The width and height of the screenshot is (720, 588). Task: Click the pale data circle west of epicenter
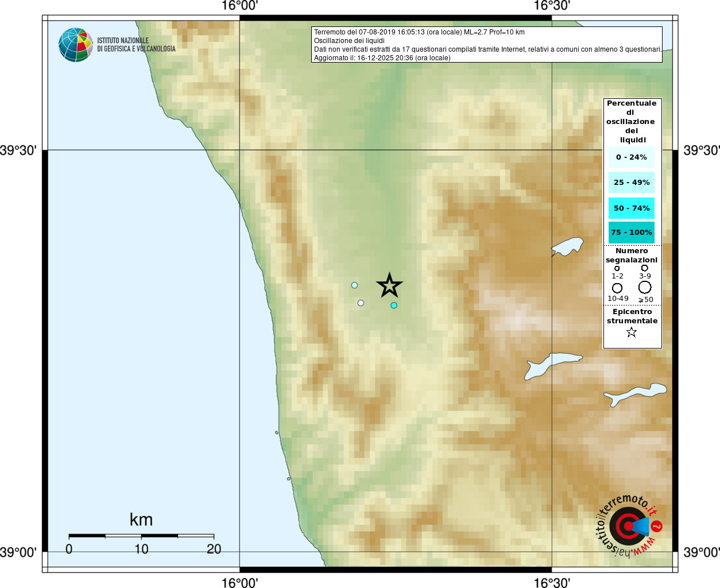(354, 285)
